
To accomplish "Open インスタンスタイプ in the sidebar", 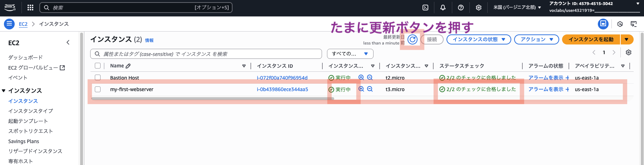I will (30, 111).
